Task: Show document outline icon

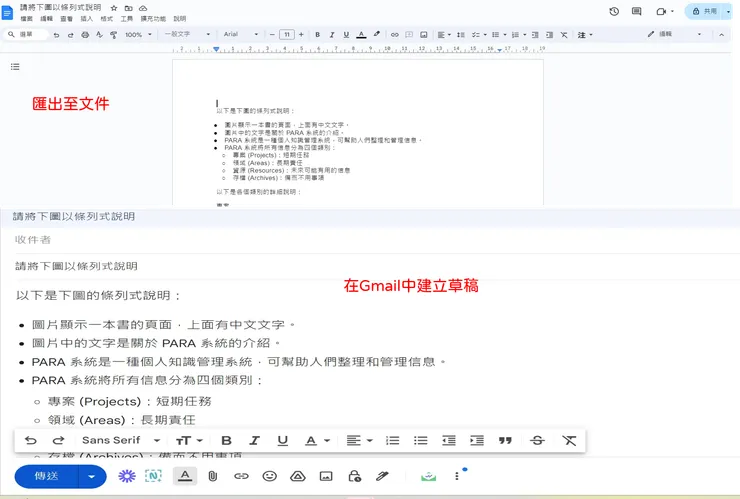Action: click(15, 67)
